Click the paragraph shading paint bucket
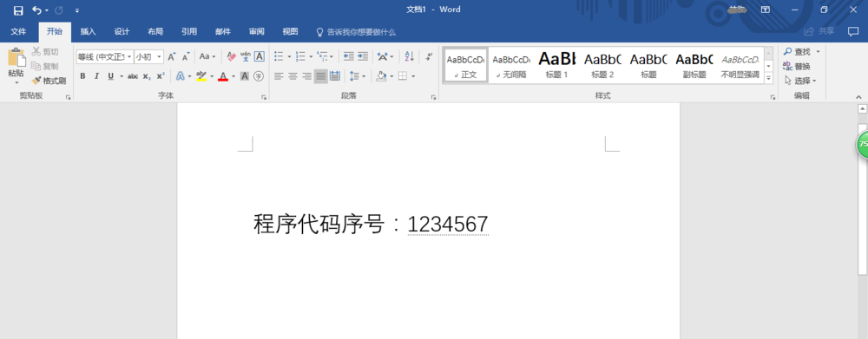This screenshot has height=339, width=868. (381, 75)
